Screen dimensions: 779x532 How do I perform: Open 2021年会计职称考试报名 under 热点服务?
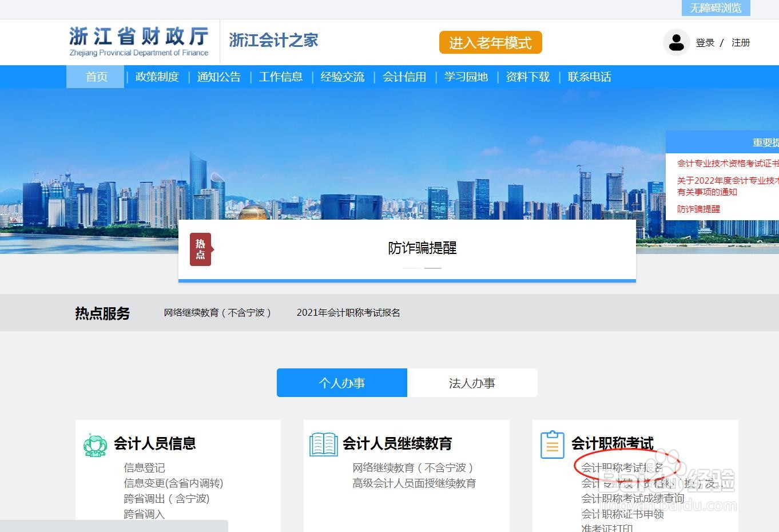(x=348, y=312)
